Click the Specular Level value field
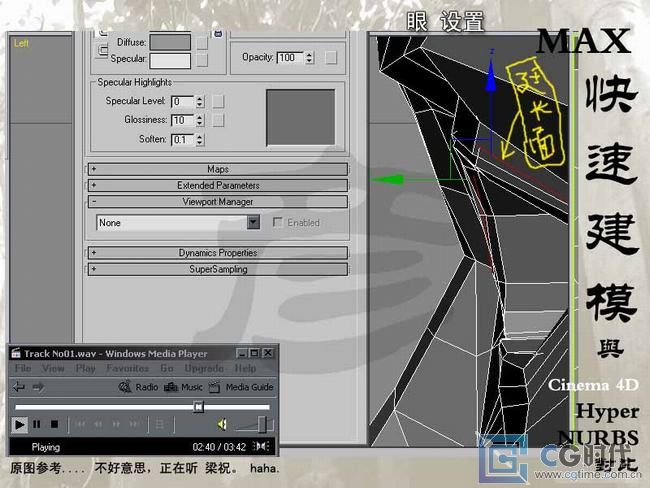 (183, 102)
